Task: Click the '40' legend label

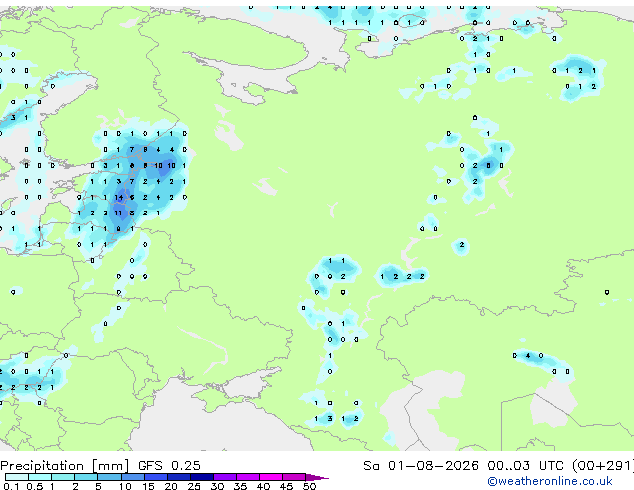Action: tap(263, 486)
